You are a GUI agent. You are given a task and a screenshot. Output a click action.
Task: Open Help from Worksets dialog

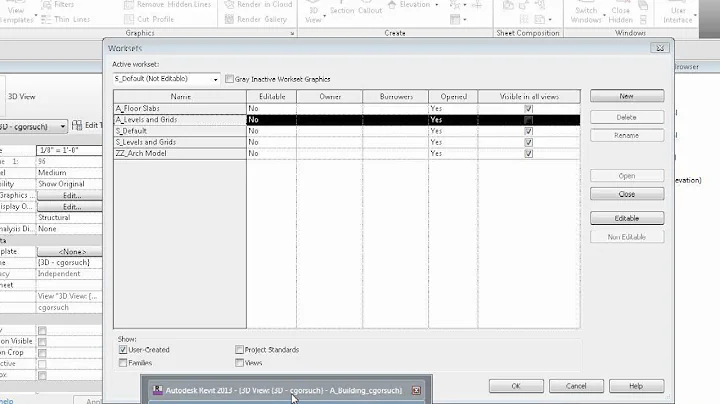pos(636,386)
